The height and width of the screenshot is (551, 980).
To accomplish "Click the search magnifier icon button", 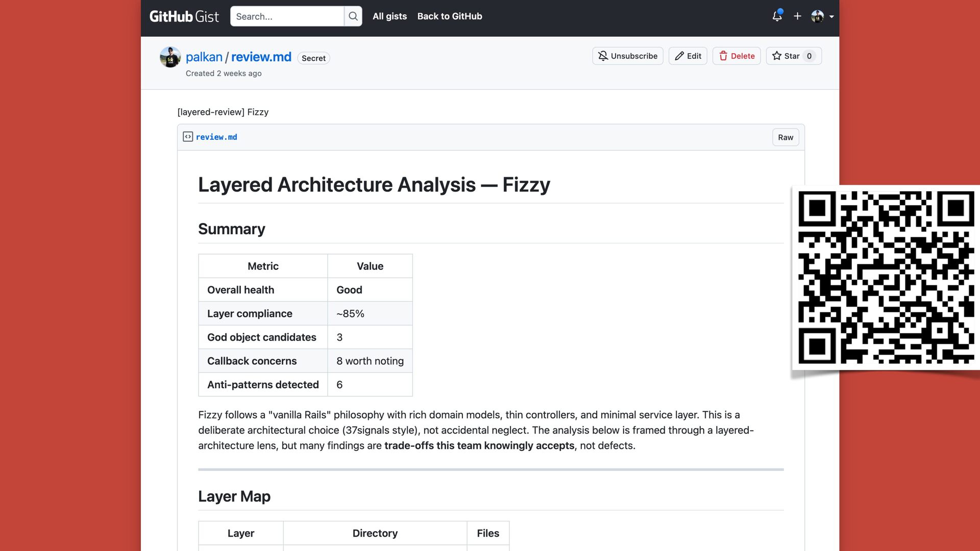I will (x=353, y=16).
